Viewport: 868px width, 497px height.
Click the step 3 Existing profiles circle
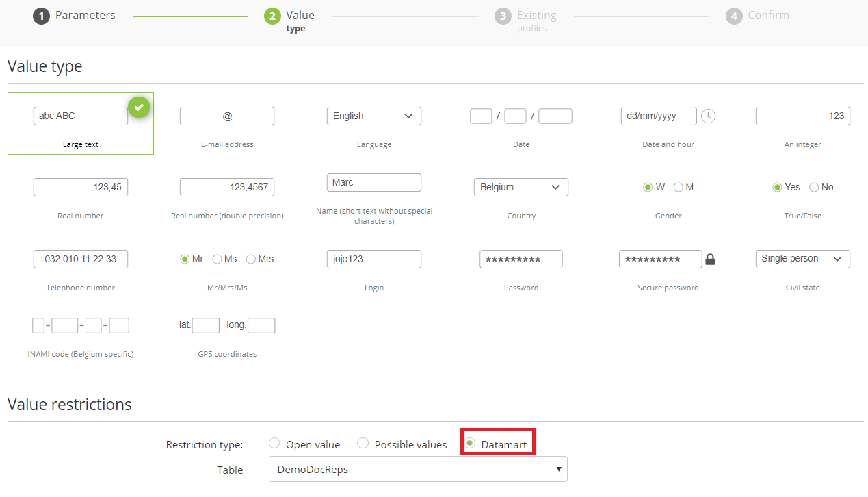(503, 16)
